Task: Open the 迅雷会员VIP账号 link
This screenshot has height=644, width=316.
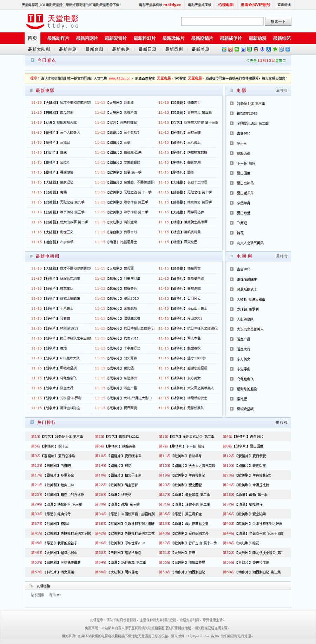Action: (255, 5)
